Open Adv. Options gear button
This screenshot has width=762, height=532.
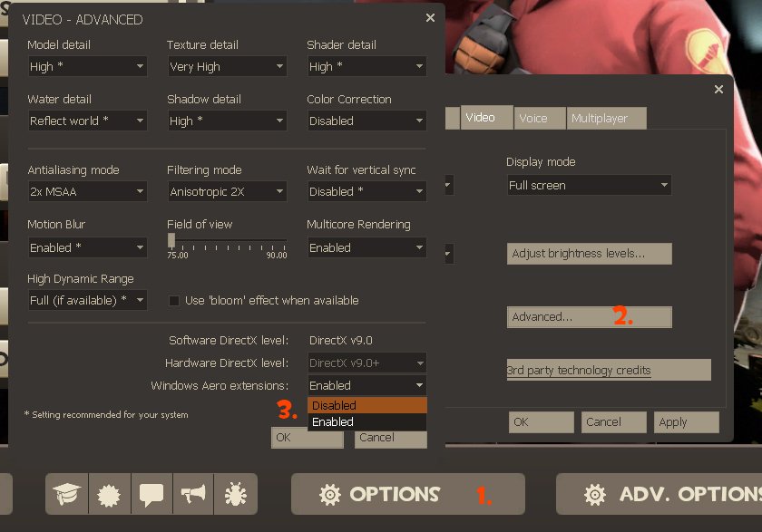click(659, 494)
